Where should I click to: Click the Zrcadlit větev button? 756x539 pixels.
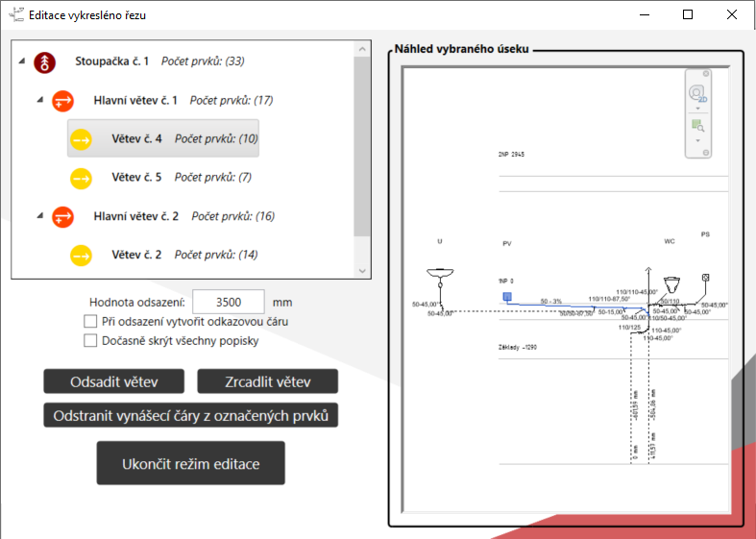pyautogui.click(x=268, y=381)
